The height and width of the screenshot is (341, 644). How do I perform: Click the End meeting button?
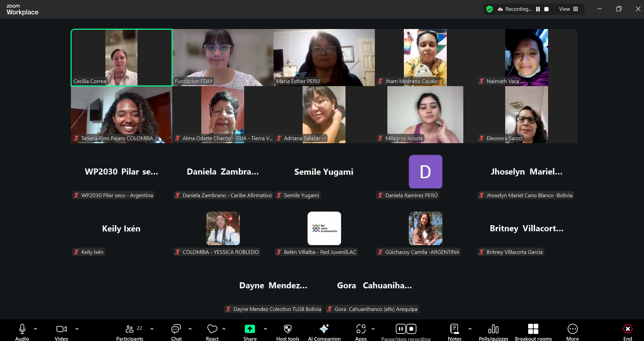point(627,329)
